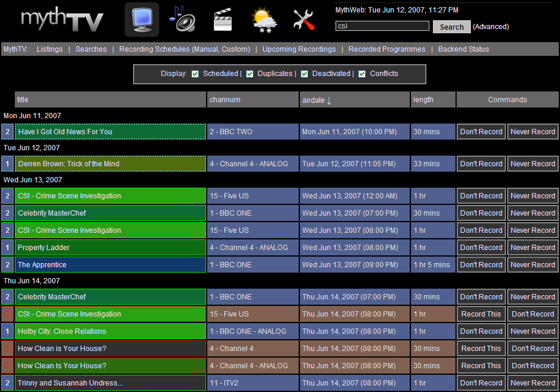
Task: Open Backend Status page
Action: pyautogui.click(x=463, y=49)
